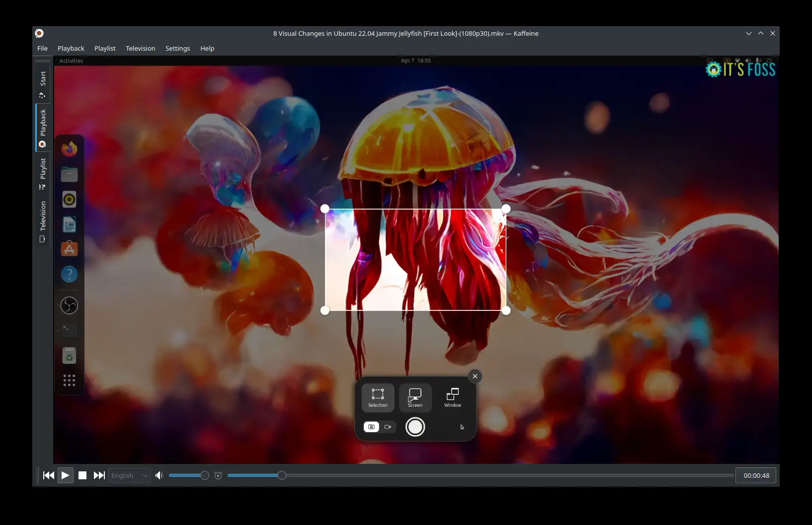Viewport: 812px width, 525px height.
Task: Open the Playback menu
Action: (x=71, y=48)
